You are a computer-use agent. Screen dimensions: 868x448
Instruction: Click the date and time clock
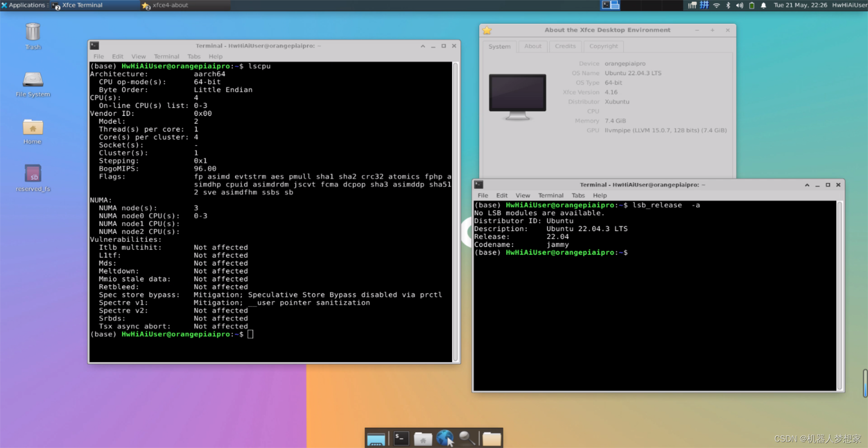(x=800, y=5)
